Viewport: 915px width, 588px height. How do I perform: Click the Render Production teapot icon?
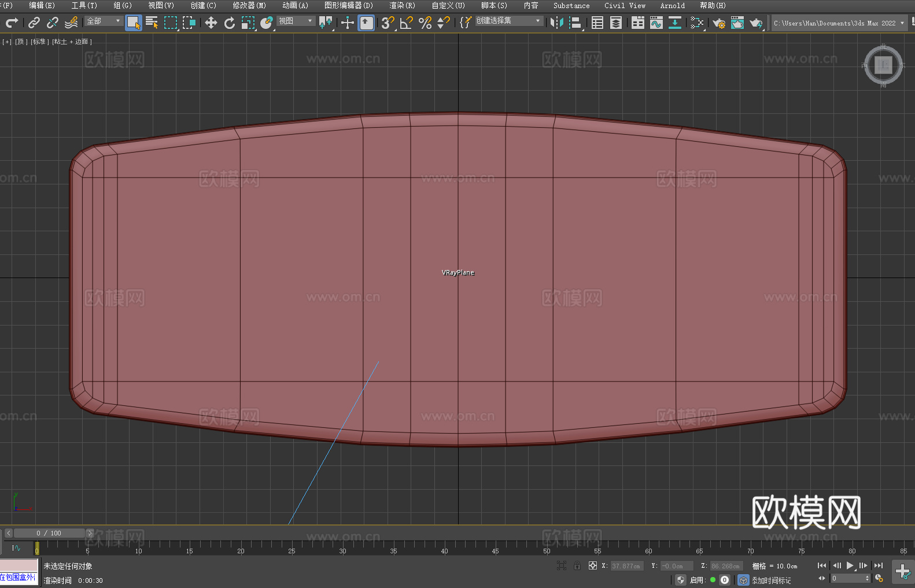pos(756,23)
